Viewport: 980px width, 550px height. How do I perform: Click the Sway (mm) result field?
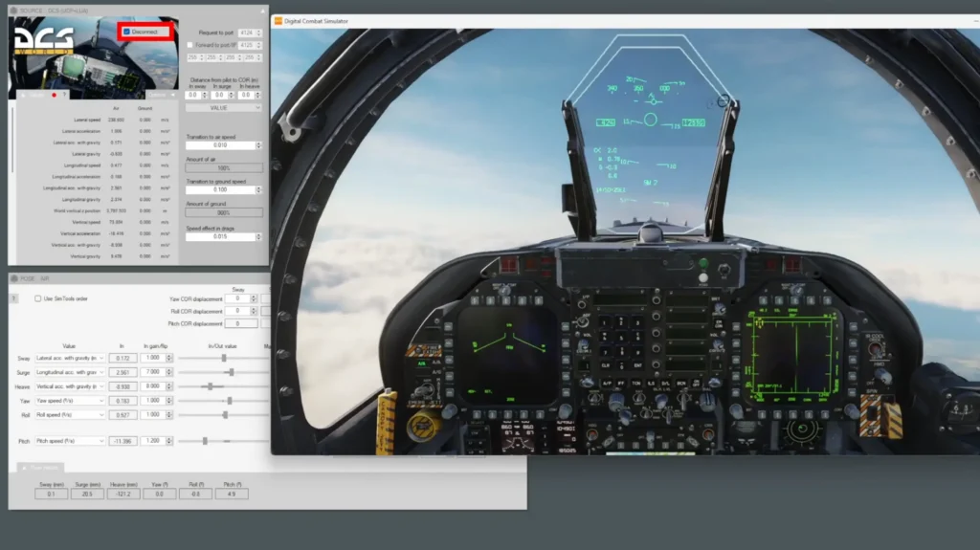click(x=52, y=494)
